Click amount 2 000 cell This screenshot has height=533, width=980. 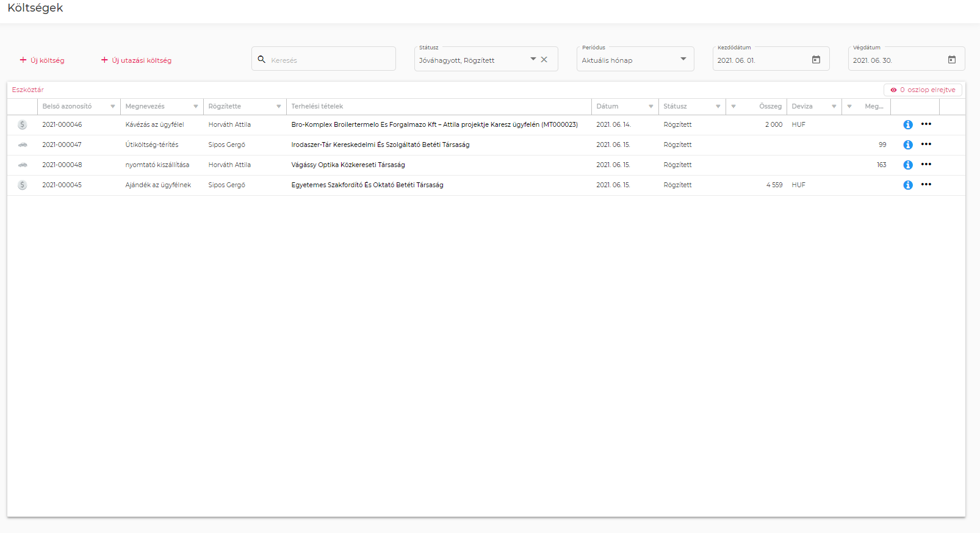pyautogui.click(x=774, y=124)
